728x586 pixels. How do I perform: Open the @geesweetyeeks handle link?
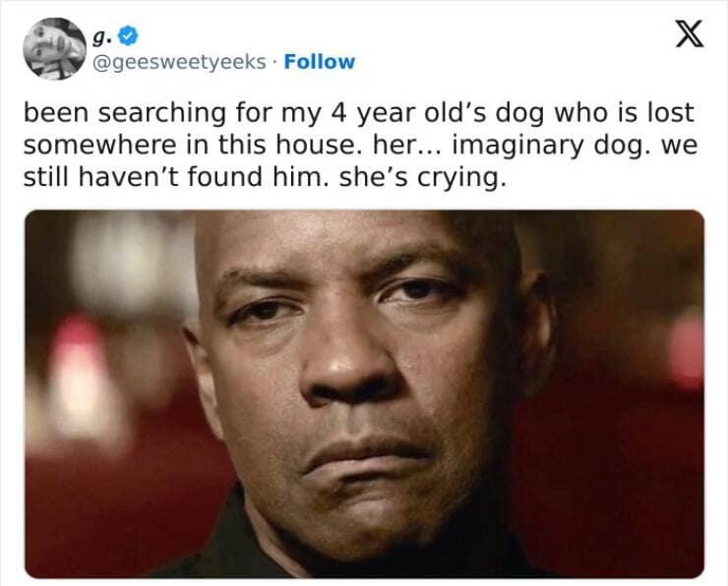tap(180, 62)
